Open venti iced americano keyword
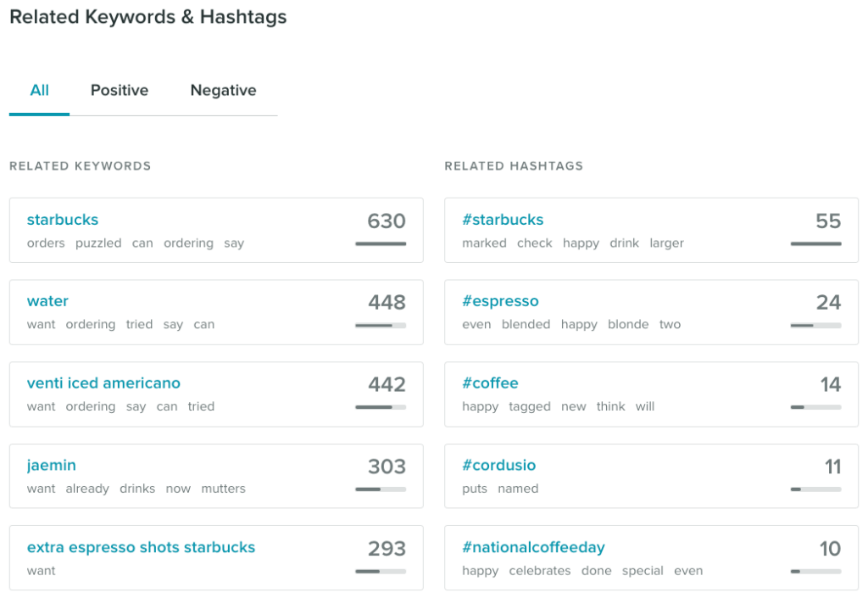Viewport: 868px width, 598px height. pyautogui.click(x=103, y=383)
